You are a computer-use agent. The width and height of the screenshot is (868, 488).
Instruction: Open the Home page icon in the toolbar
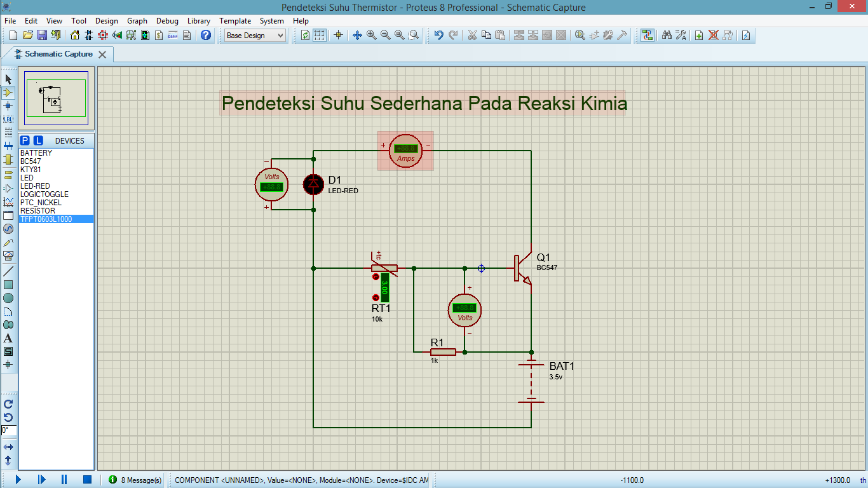(x=75, y=36)
